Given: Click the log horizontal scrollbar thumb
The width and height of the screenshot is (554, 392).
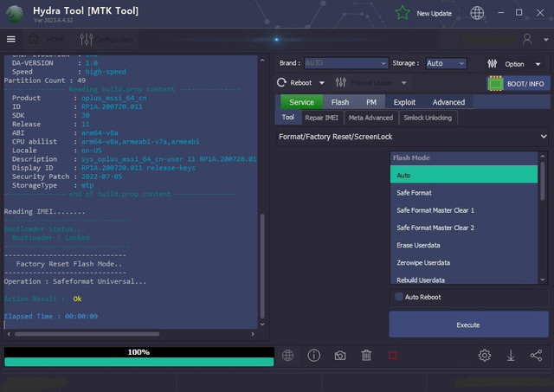Looking at the screenshot, I should coord(87,334).
